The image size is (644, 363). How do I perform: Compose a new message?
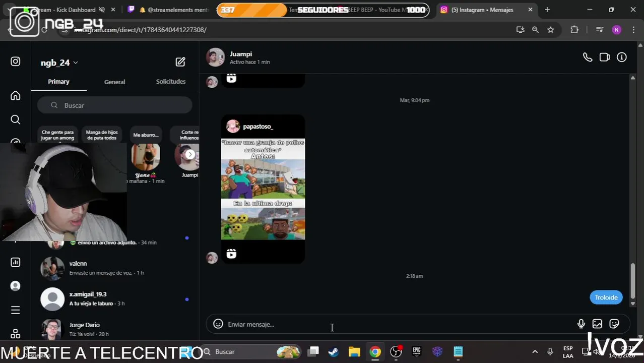pyautogui.click(x=180, y=62)
